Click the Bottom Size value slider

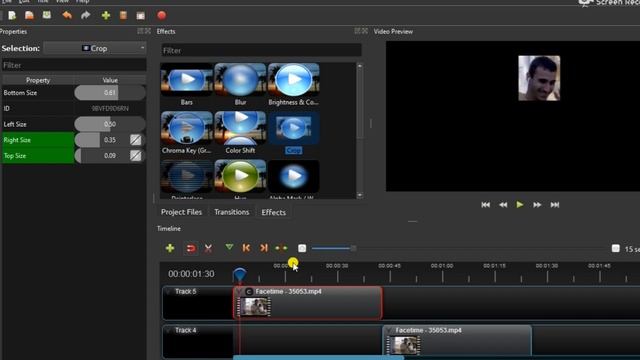pos(110,93)
